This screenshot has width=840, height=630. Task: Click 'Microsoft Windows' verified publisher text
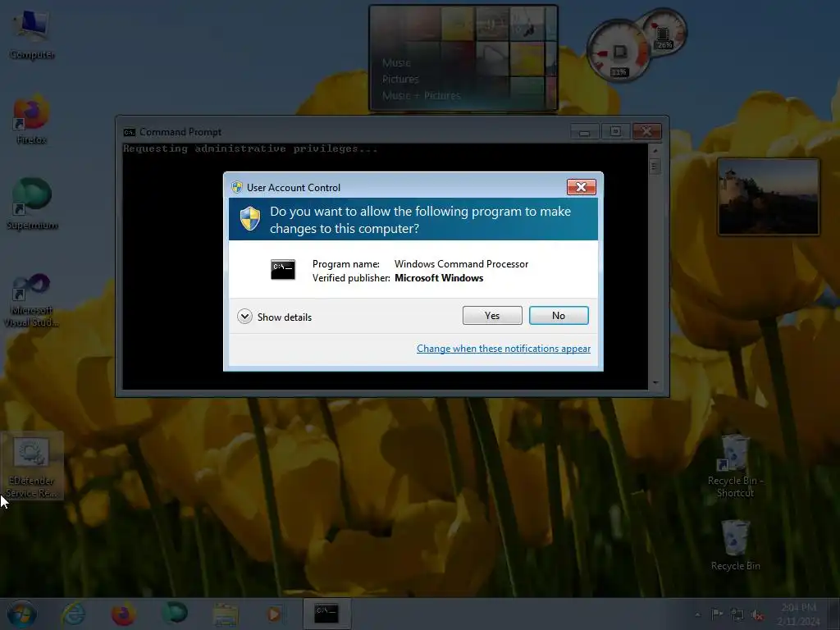click(439, 278)
